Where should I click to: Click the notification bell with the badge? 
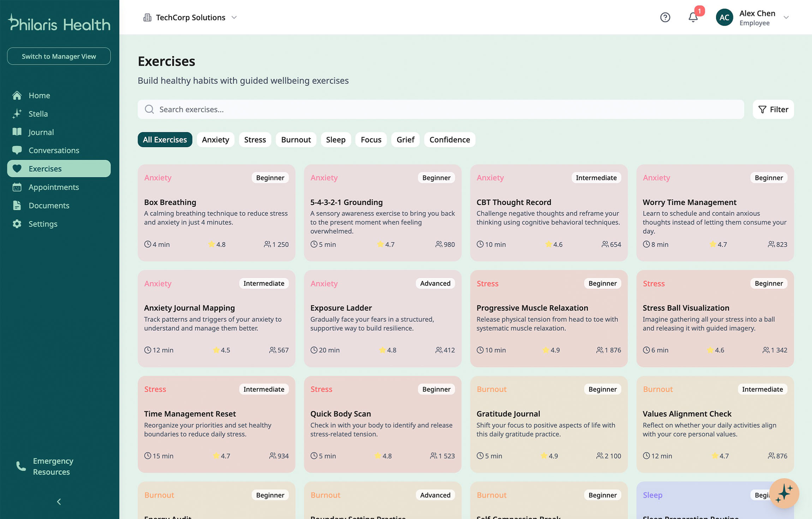pyautogui.click(x=693, y=17)
